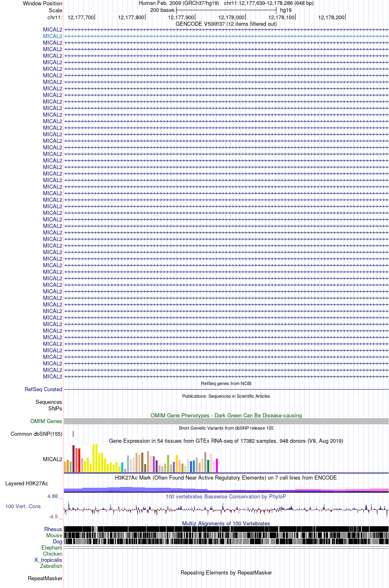
Task: Click the 'Layered H3K27Ac' track label
Action: [27, 483]
